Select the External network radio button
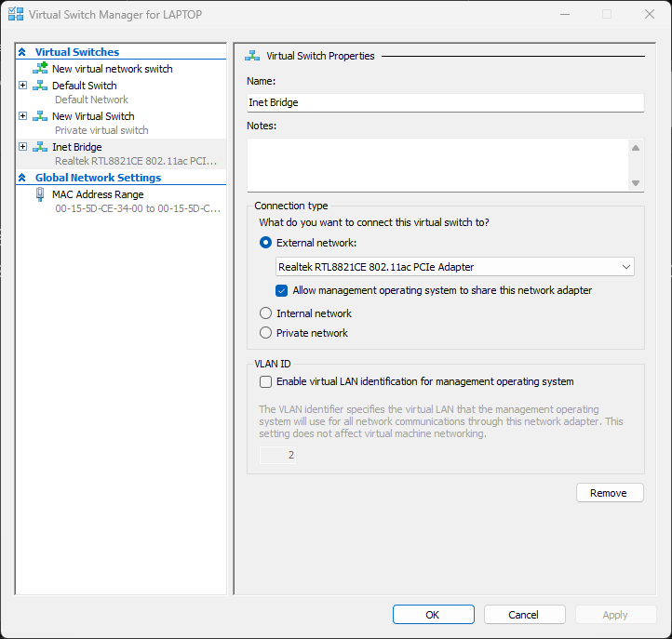672x639 pixels. point(266,243)
